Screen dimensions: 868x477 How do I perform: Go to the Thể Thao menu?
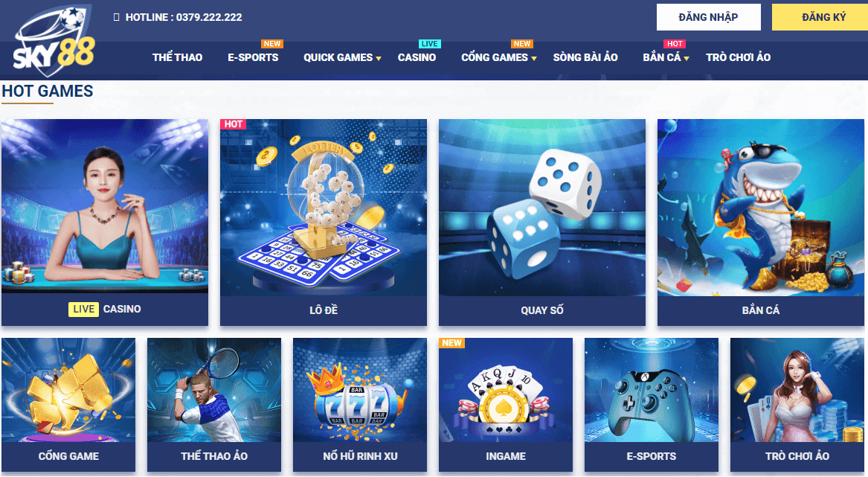pos(177,57)
